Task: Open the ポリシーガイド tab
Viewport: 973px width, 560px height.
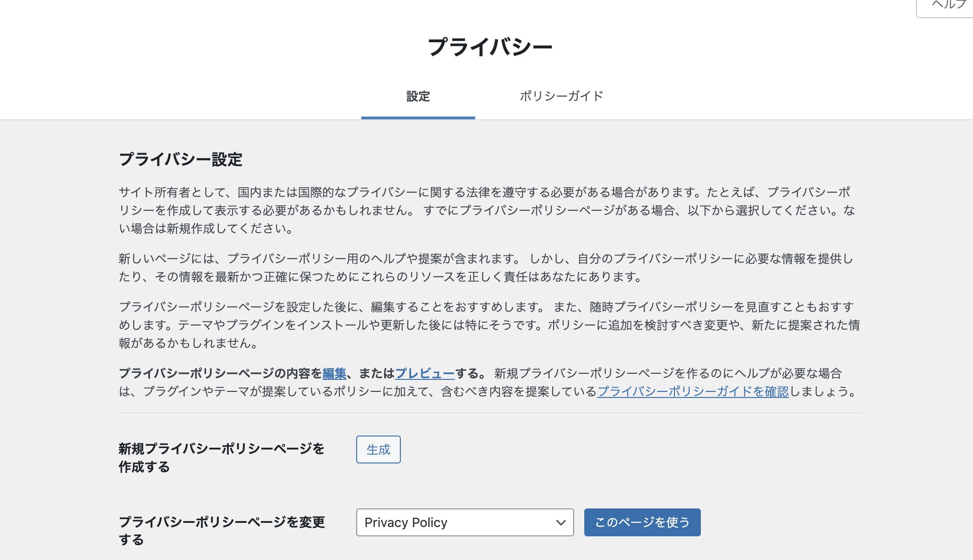Action: pos(561,97)
